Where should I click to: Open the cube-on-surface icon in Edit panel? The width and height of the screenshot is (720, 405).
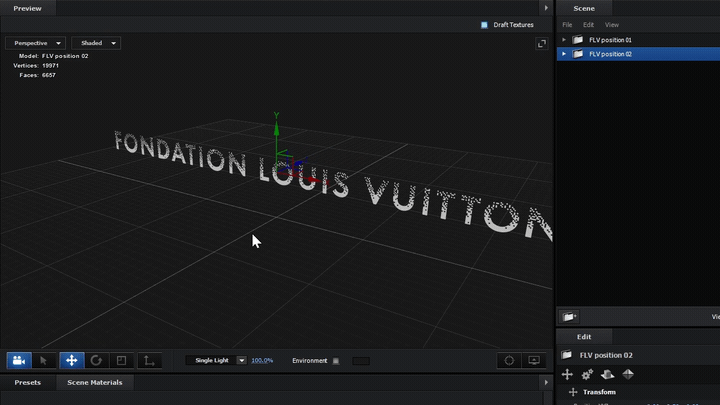[x=608, y=375]
